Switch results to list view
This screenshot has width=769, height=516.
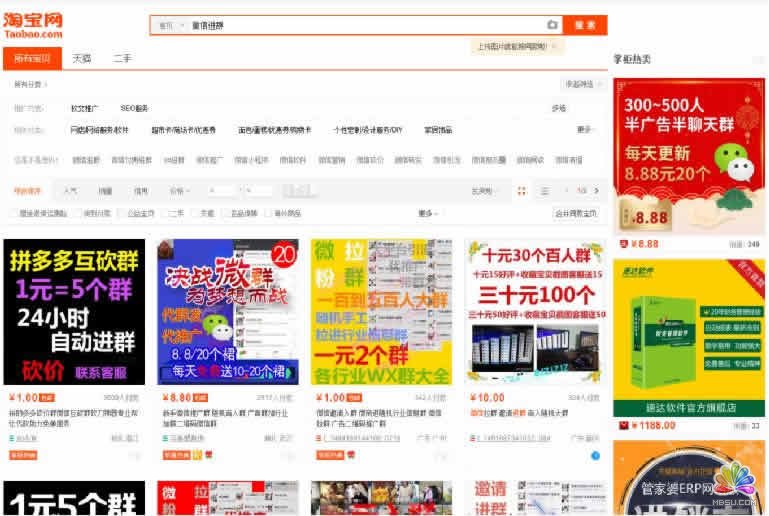click(x=544, y=190)
